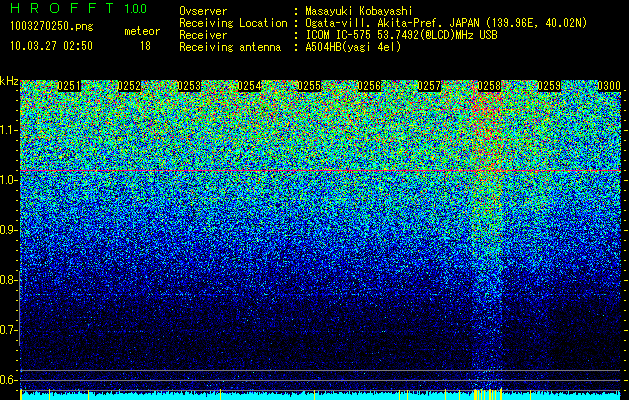Click the observer name Masayuki Kobayashi

tap(359, 11)
